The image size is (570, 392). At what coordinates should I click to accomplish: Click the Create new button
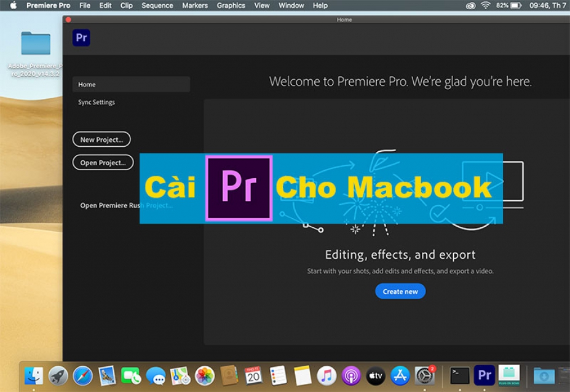[400, 291]
